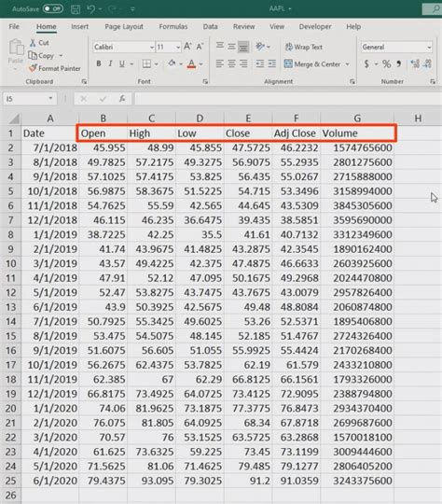Screen dimensions: 442x504
Task: Open the Customize Quick Access Toolbar dropdown
Action: pos(132,9)
